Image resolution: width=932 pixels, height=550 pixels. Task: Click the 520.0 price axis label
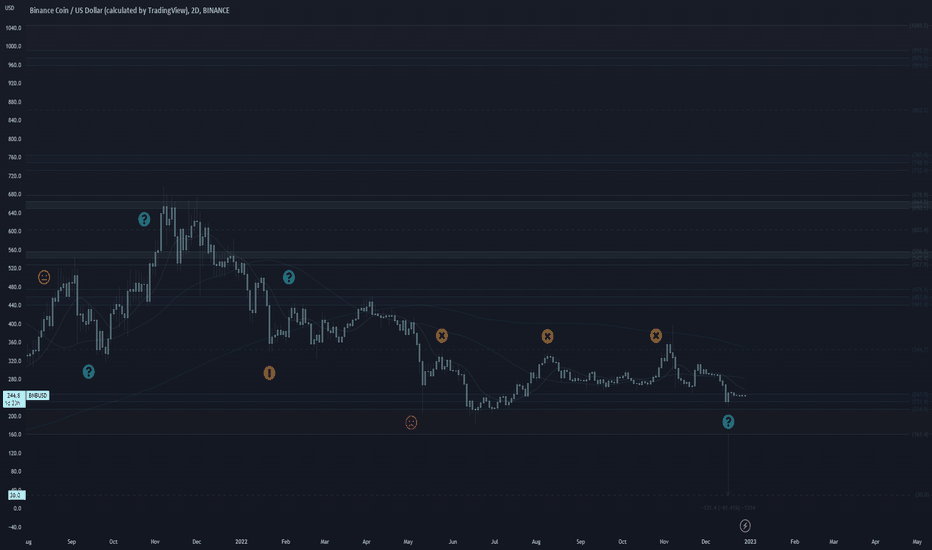pyautogui.click(x=15, y=268)
